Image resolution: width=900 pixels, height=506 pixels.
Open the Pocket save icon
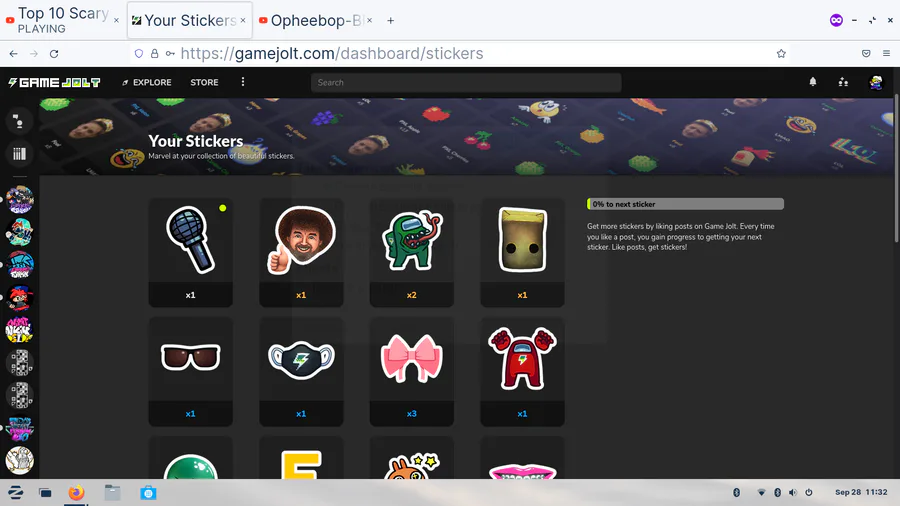(866, 53)
